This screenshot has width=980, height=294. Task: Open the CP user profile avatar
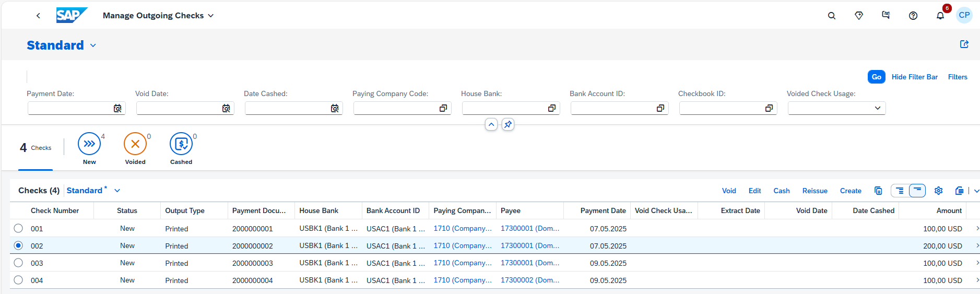(964, 15)
